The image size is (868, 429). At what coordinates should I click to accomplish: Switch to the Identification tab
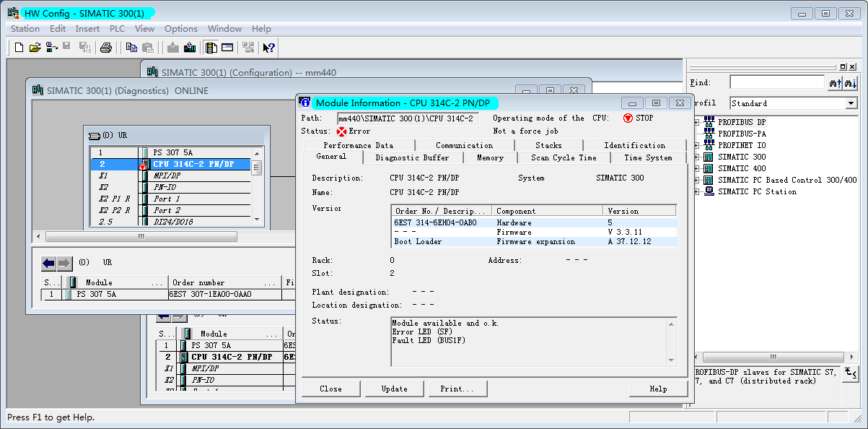(x=635, y=145)
